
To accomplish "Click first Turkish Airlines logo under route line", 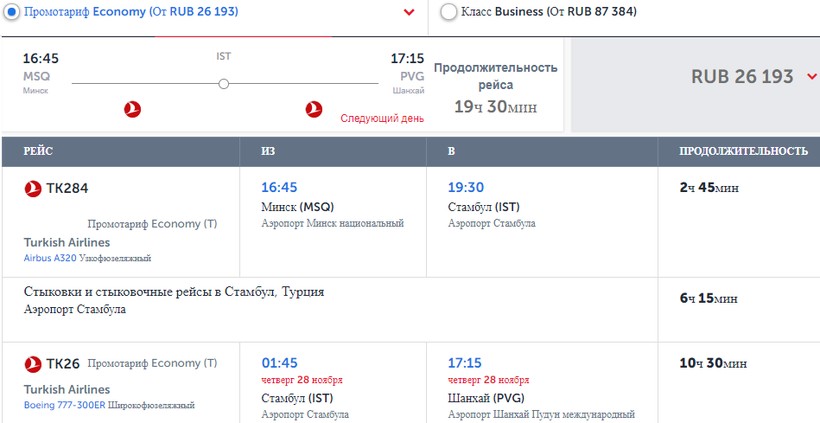I will tap(132, 108).
